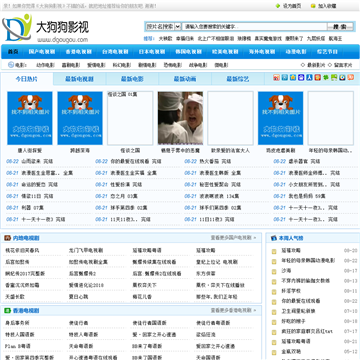Click 夏日心跳 in 内地电视剧 list
The image size is (360, 360).
pos(78,296)
